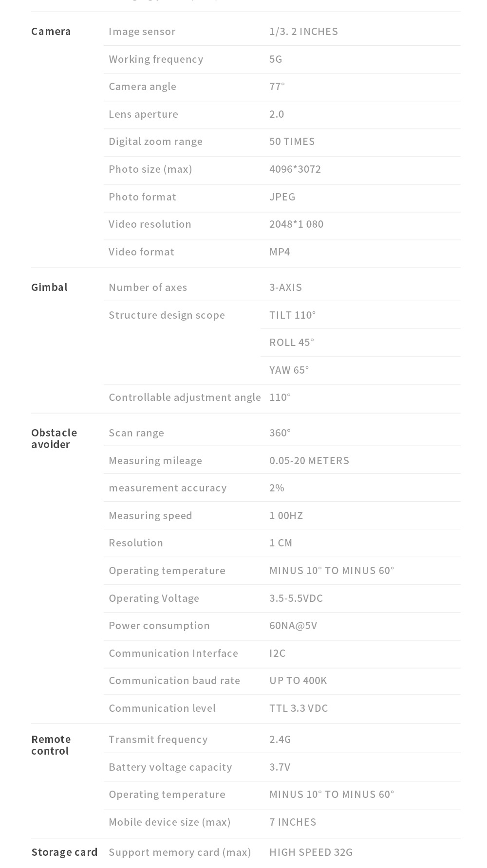
Task: Click the Communication baud rate label
Action: coord(174,681)
